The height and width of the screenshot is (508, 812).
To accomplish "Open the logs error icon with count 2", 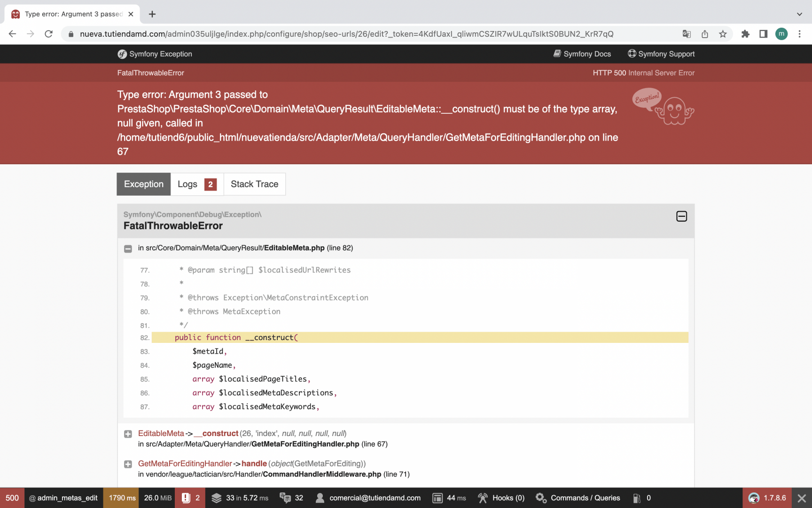I will [x=191, y=498].
